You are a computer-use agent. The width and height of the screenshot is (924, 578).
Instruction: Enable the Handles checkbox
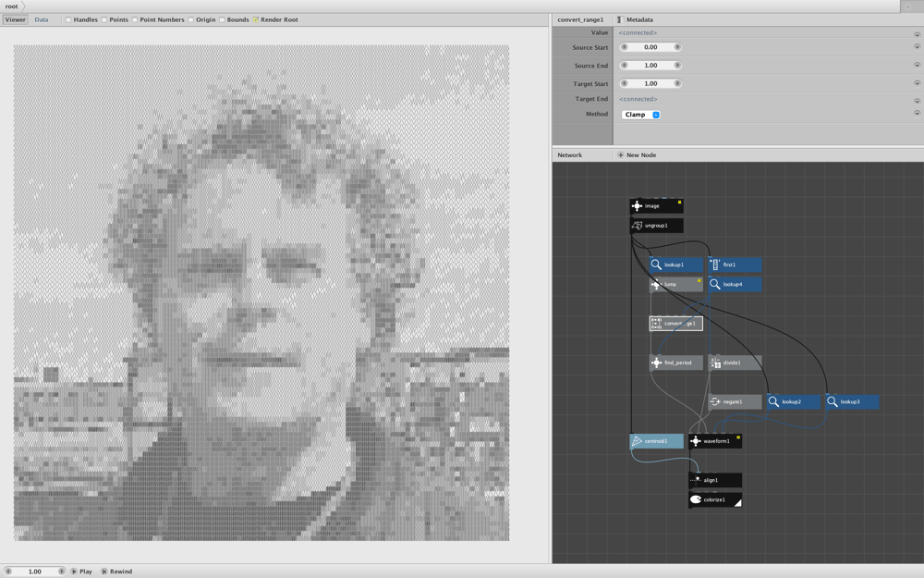coord(68,19)
